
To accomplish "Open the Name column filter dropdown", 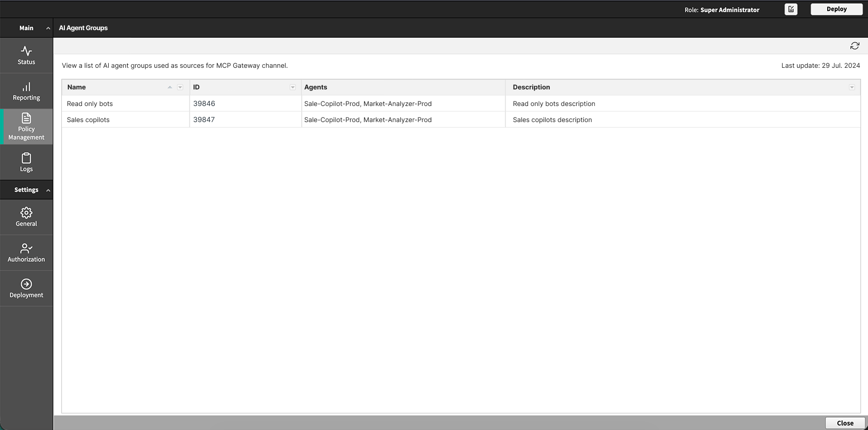I will tap(180, 87).
